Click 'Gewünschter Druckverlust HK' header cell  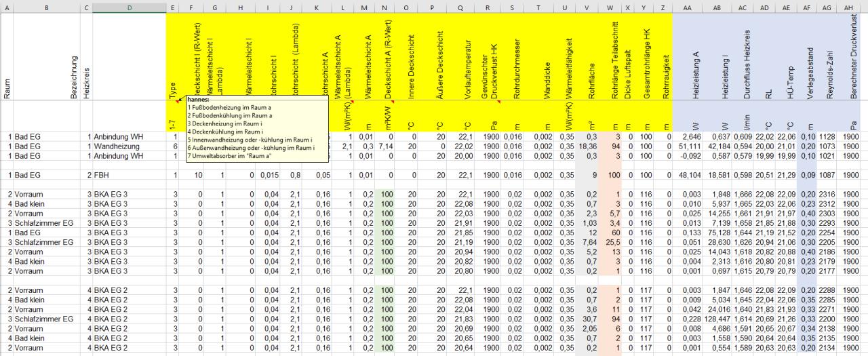coord(488,58)
